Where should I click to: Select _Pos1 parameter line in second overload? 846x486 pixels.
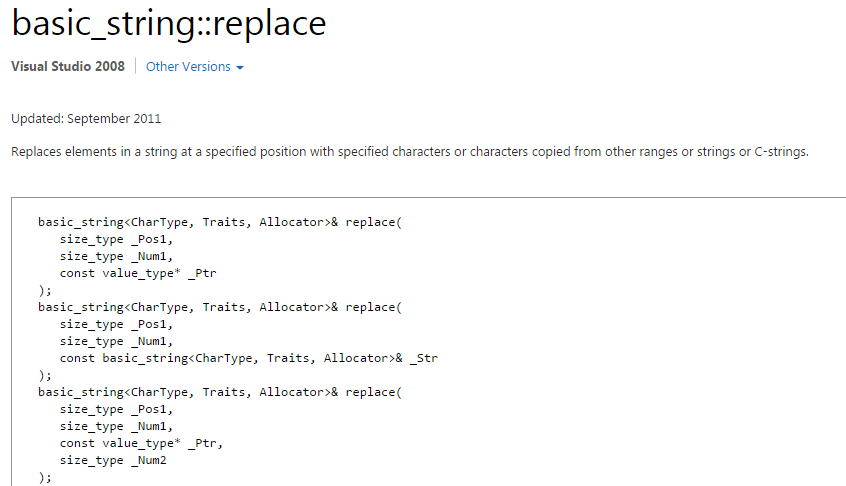coord(116,324)
